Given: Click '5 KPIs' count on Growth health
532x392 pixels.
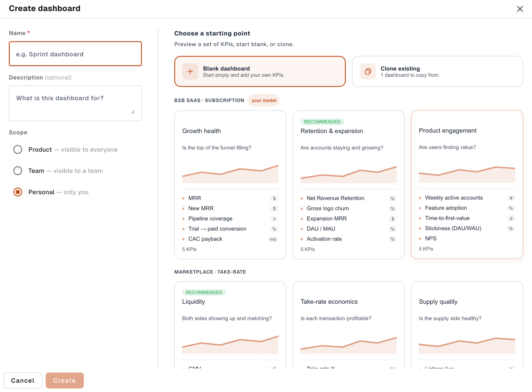Looking at the screenshot, I should pos(189,249).
